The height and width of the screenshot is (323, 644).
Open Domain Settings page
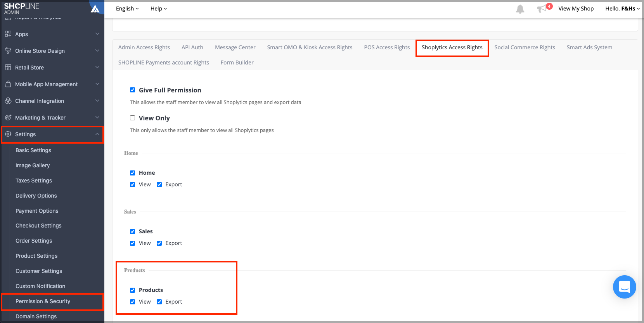(x=36, y=316)
